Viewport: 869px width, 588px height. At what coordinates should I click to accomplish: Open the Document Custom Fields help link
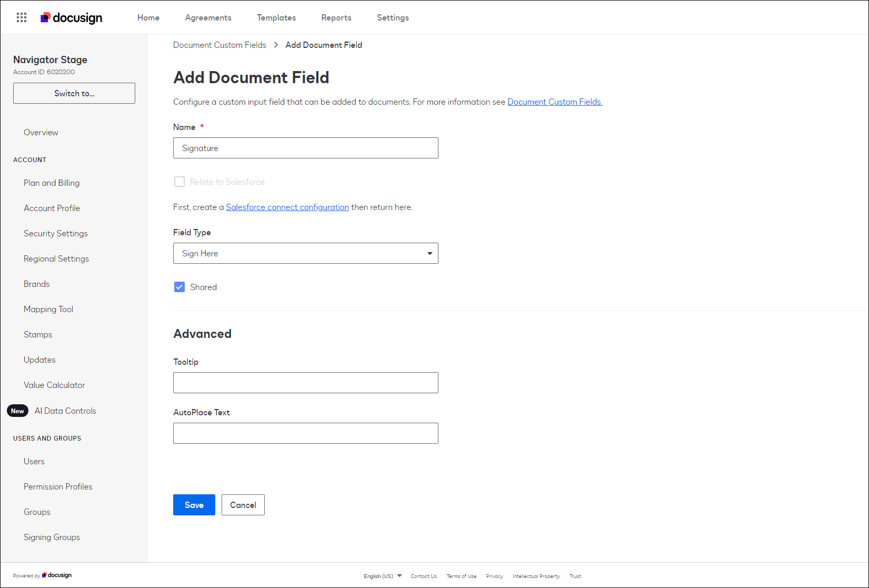pos(554,102)
